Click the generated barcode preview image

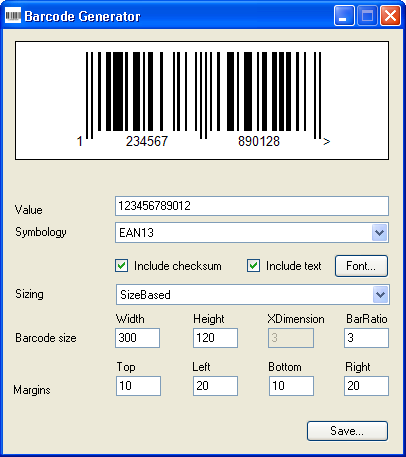click(202, 100)
